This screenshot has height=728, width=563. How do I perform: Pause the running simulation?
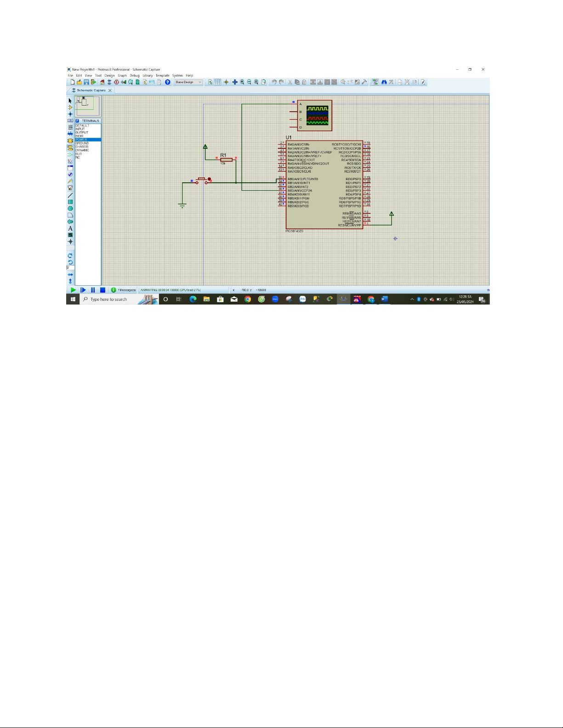93,290
